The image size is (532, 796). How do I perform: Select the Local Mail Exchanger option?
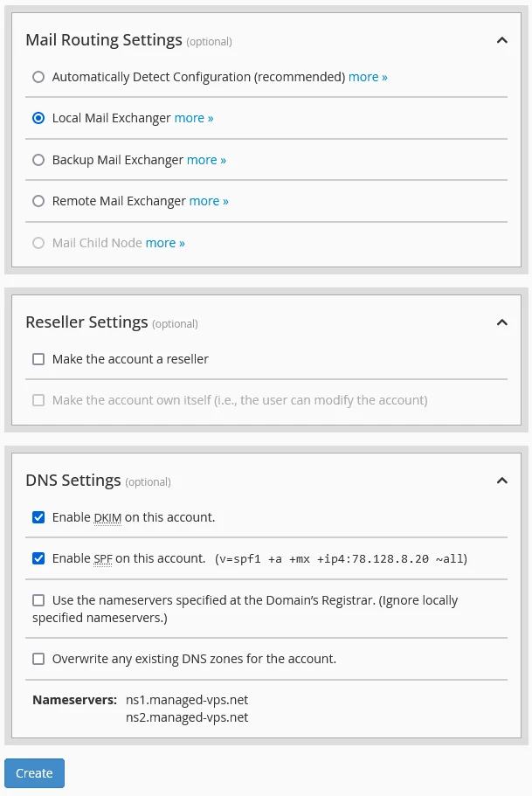pos(38,118)
